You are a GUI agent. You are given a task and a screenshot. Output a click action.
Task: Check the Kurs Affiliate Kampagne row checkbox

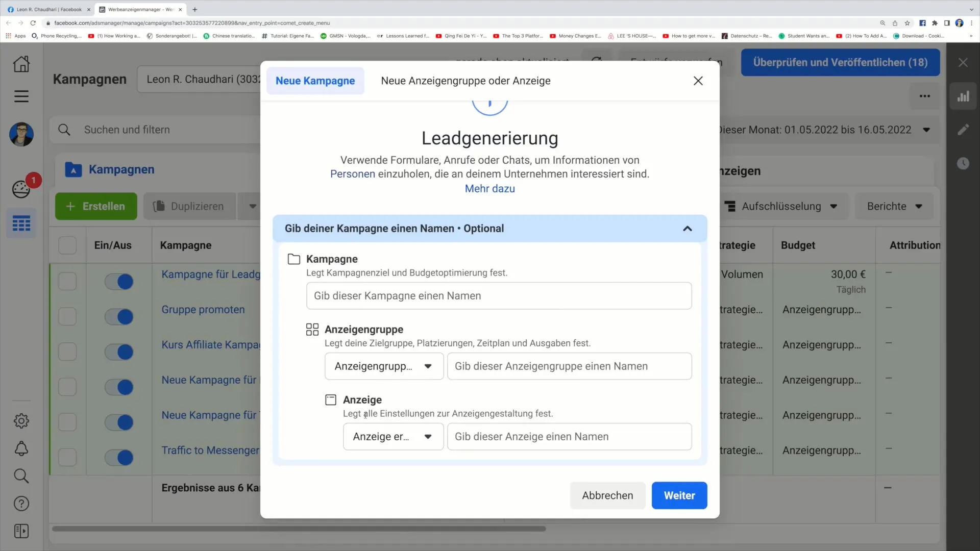tap(67, 352)
